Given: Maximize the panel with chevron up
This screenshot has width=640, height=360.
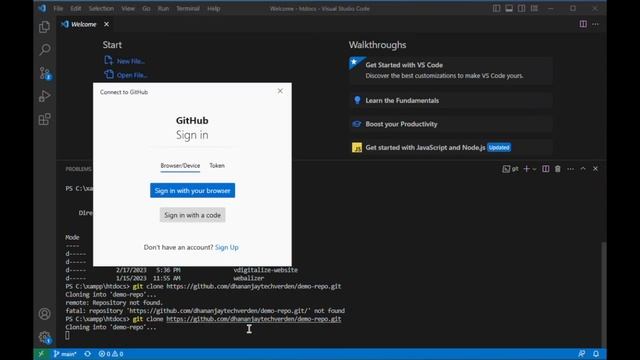Looking at the screenshot, I should click(583, 169).
